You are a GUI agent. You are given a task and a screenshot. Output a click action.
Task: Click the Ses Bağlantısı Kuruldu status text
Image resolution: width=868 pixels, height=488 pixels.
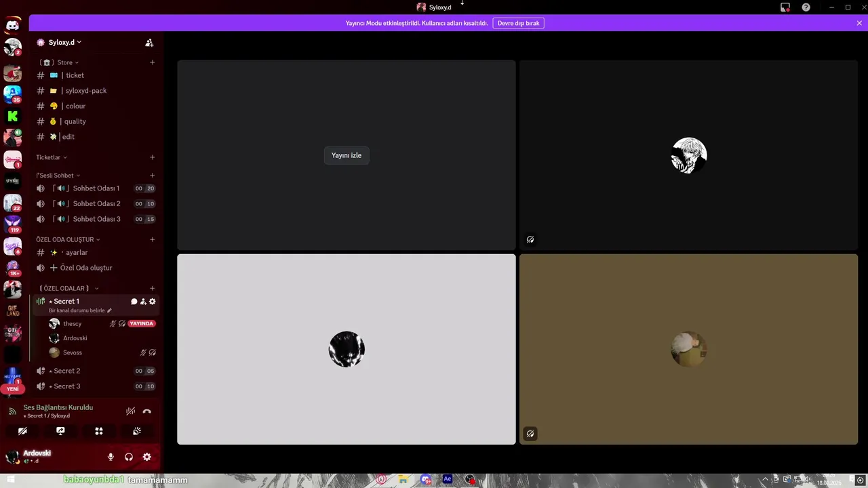click(58, 407)
